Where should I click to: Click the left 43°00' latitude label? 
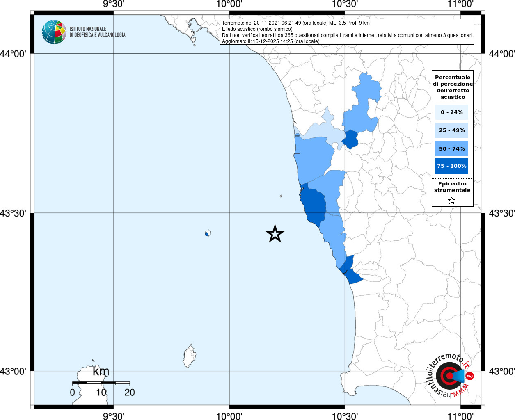pos(13,371)
